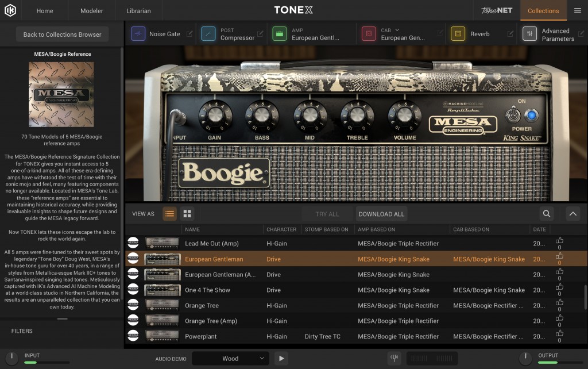Click MESA badge on Lead Me Out row
Screen dimensions: 588x369
click(x=133, y=243)
